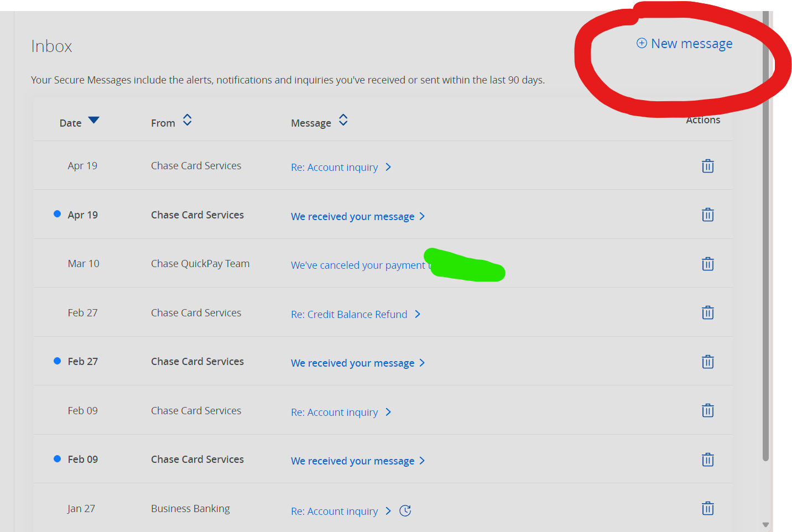The width and height of the screenshot is (792, 532).
Task: Toggle sort order on From column
Action: point(187,120)
